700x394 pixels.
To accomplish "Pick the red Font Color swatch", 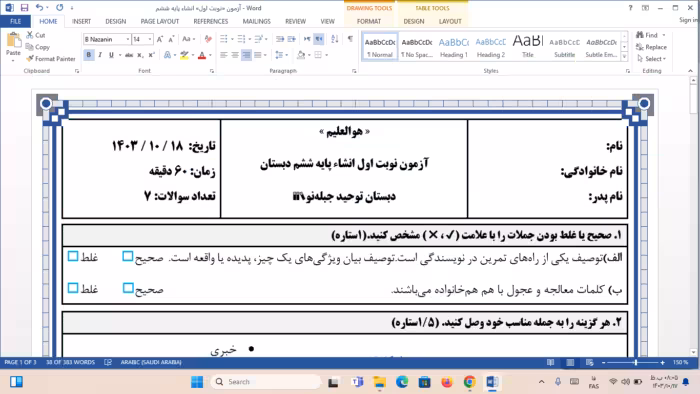I will 202,55.
